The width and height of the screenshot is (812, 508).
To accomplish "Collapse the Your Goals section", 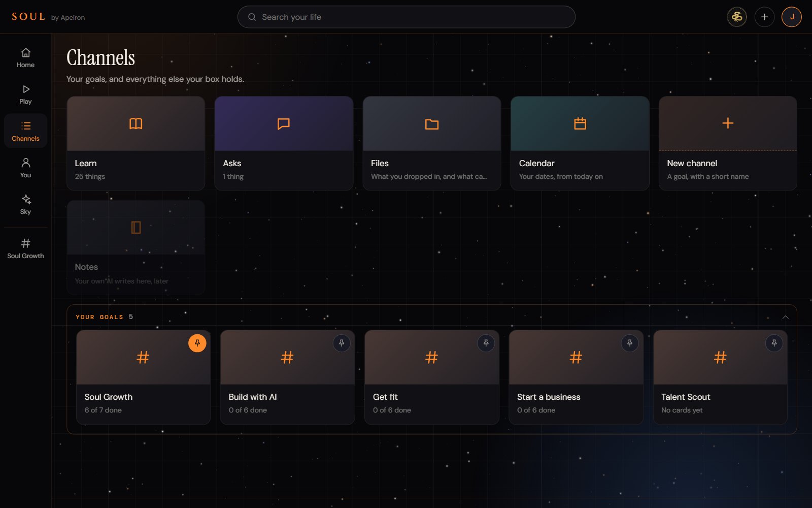I will 785,317.
